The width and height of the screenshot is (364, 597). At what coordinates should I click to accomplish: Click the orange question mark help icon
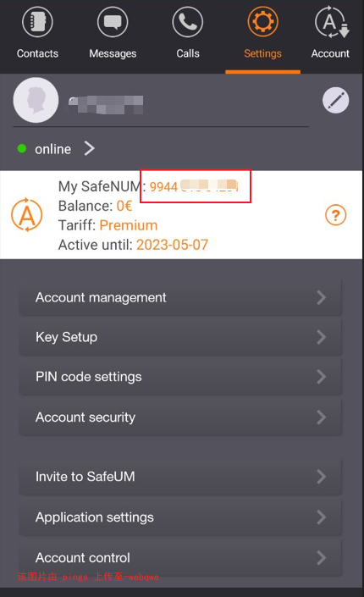coord(335,215)
